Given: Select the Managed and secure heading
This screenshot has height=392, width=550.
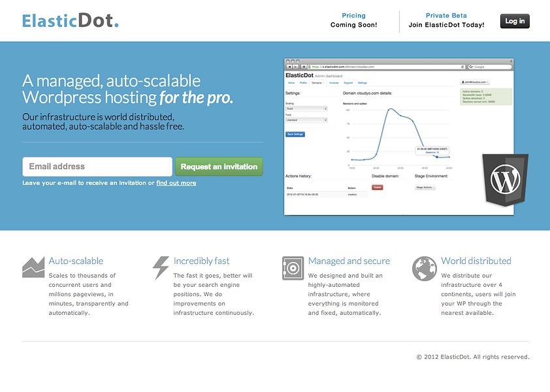Looking at the screenshot, I should click(349, 261).
